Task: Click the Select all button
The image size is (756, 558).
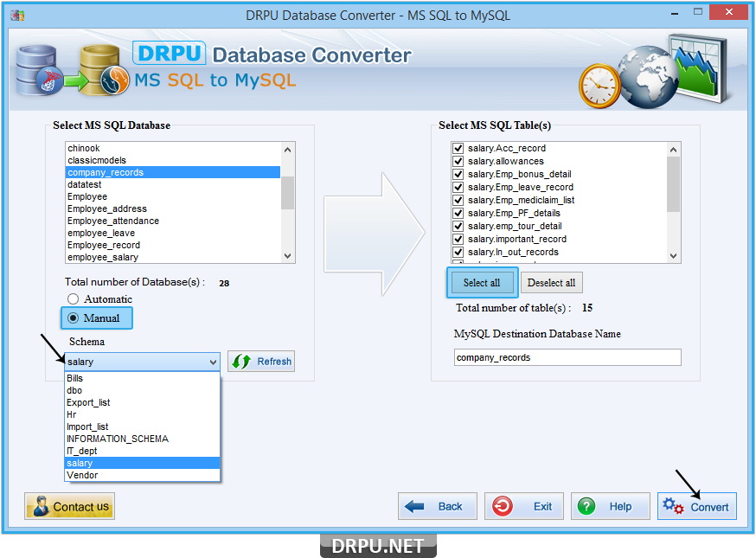Action: click(482, 283)
